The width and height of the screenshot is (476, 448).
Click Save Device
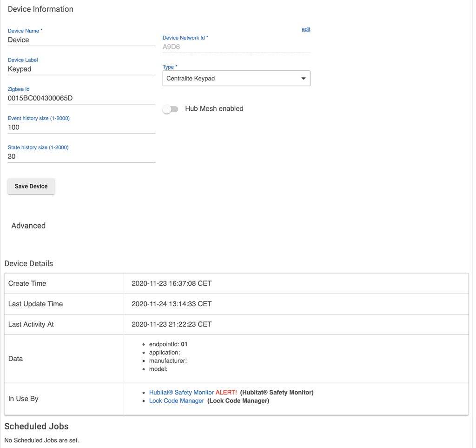[x=31, y=186]
